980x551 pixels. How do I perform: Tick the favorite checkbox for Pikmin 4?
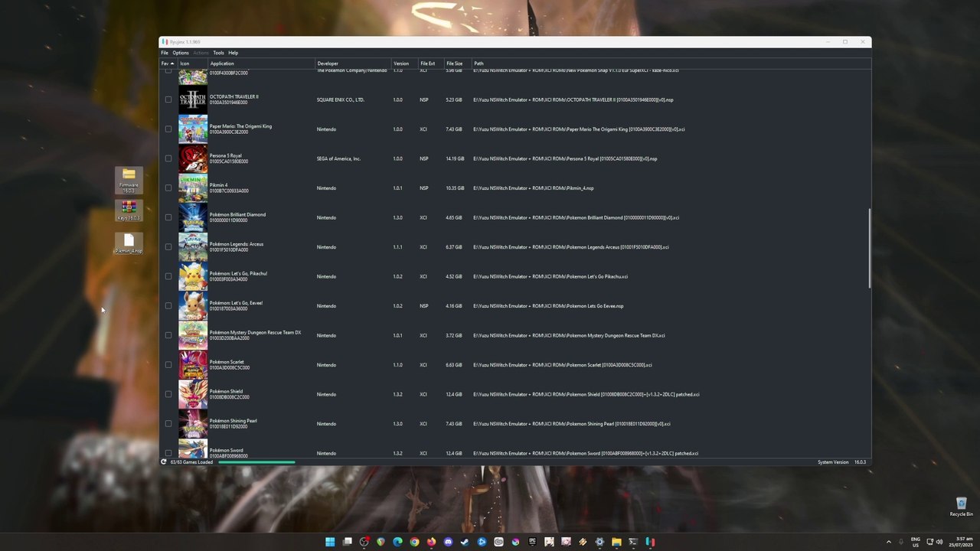pos(168,188)
